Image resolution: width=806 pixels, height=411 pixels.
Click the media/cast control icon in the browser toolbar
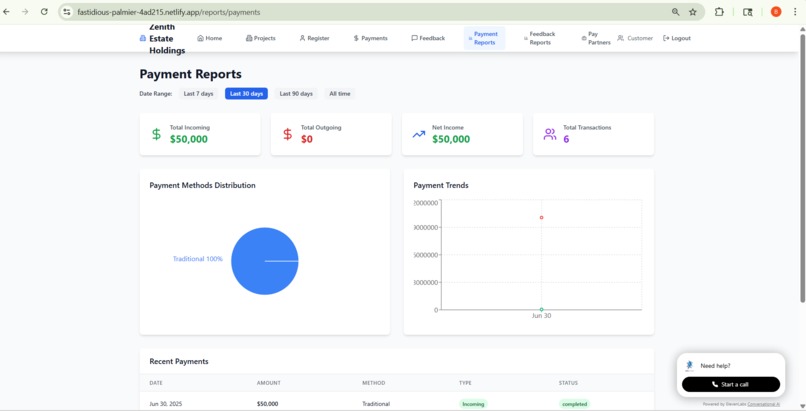pyautogui.click(x=748, y=12)
